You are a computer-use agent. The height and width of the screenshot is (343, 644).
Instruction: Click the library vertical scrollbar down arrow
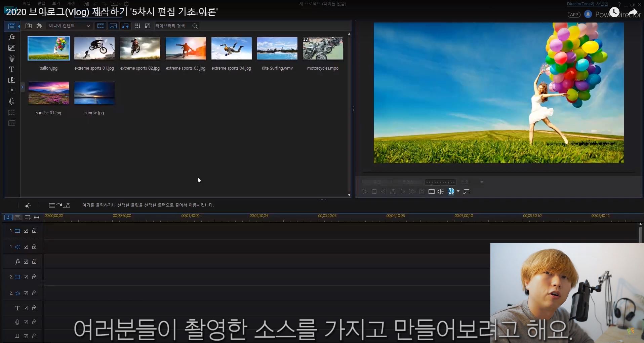click(x=349, y=195)
